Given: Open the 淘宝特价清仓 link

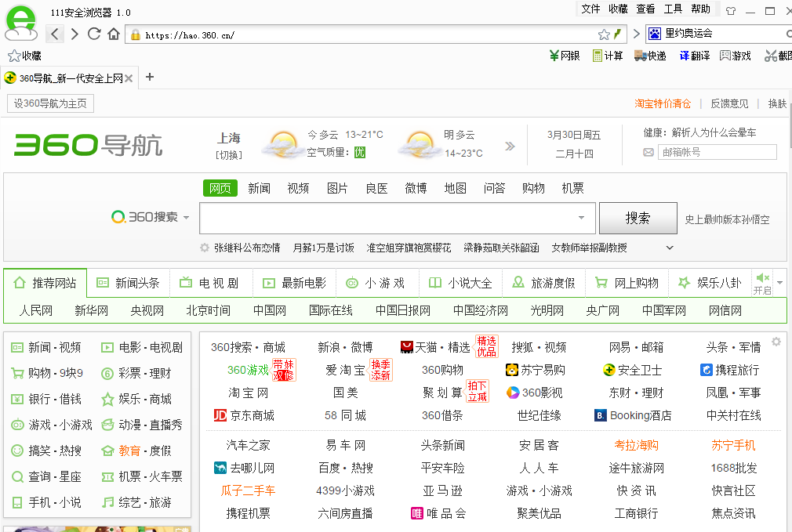Looking at the screenshot, I should (663, 103).
